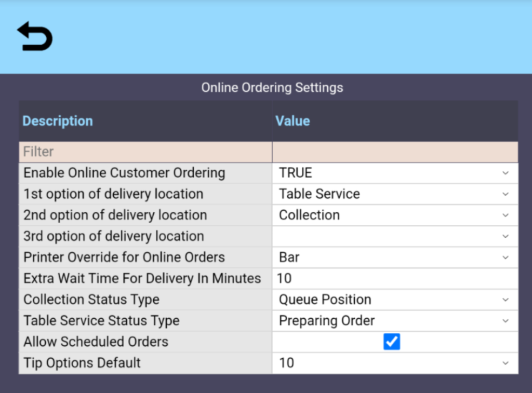
Task: Click the back arrow icon
Action: (x=35, y=37)
